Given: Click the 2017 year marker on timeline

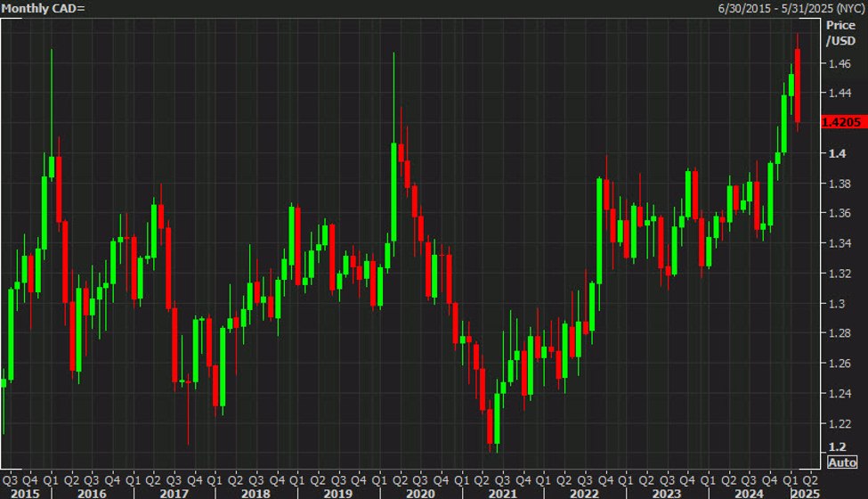Looking at the screenshot, I should [174, 492].
